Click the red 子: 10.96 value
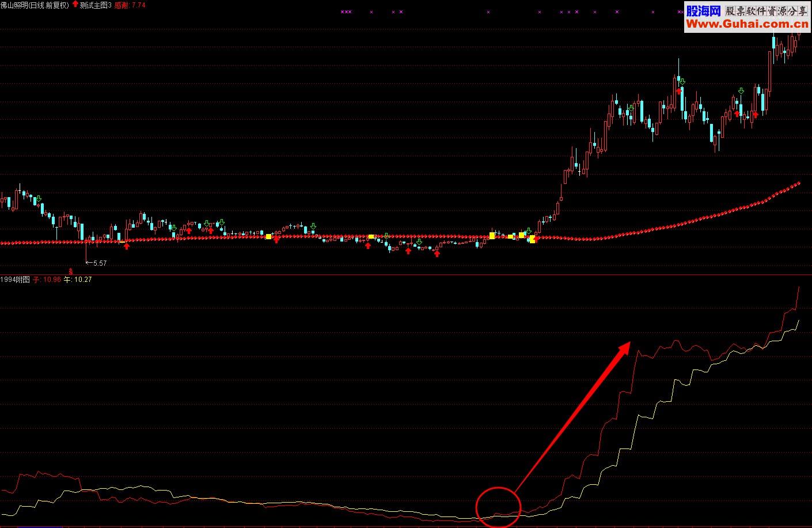This screenshot has width=812, height=528. pos(47,280)
